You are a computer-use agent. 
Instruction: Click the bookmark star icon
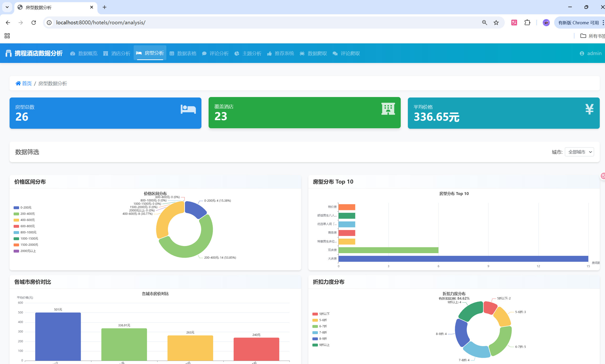click(496, 23)
